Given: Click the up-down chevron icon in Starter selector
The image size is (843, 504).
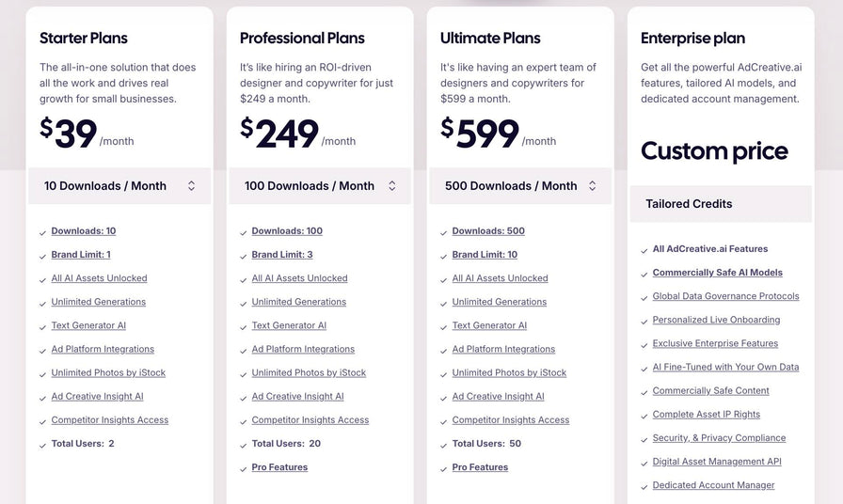Looking at the screenshot, I should point(192,186).
